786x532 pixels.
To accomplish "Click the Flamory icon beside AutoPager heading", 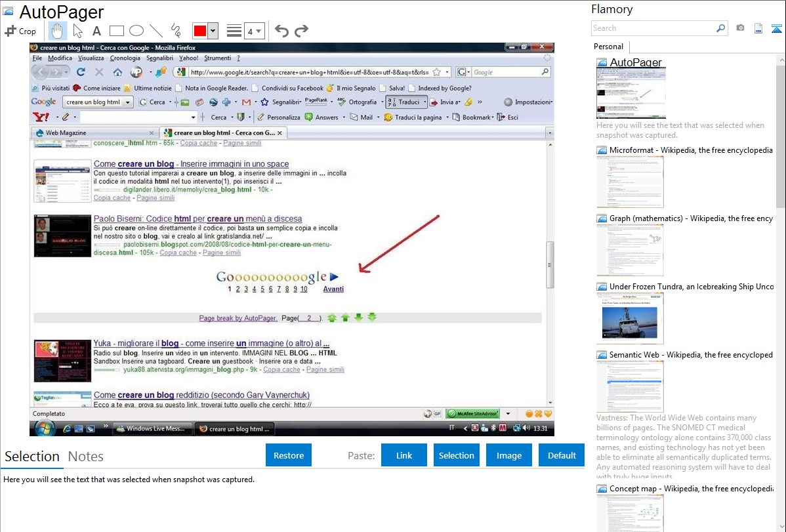I will (x=8, y=10).
